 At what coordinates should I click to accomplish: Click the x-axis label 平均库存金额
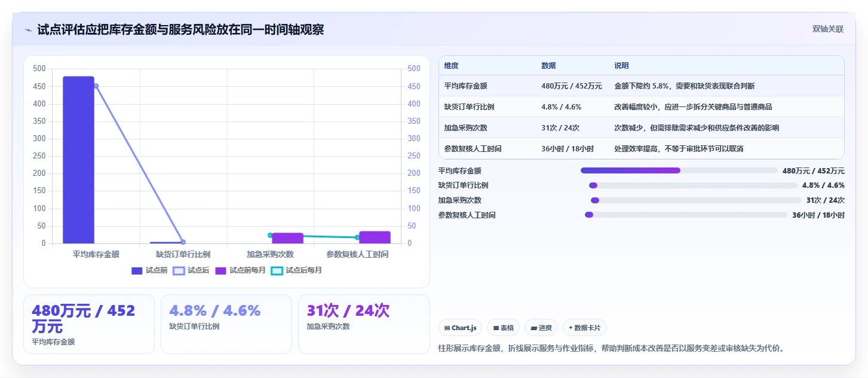point(96,254)
